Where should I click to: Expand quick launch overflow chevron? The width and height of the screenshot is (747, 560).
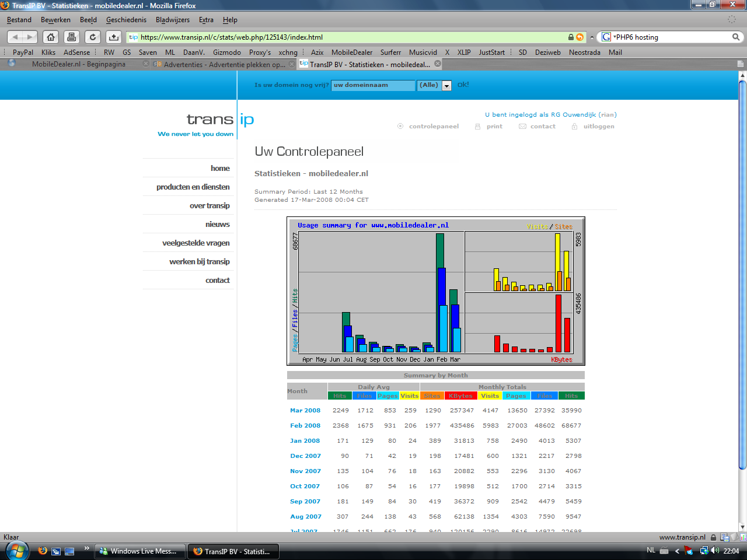[86, 548]
